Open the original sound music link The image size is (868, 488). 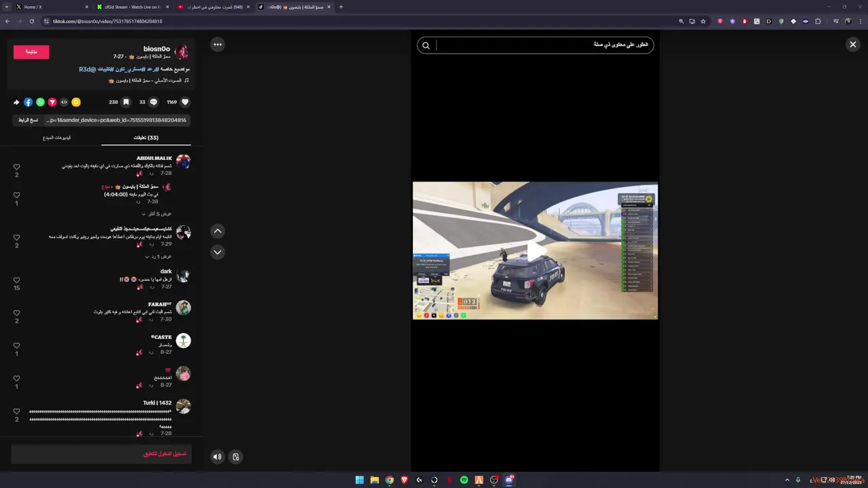pyautogui.click(x=149, y=81)
